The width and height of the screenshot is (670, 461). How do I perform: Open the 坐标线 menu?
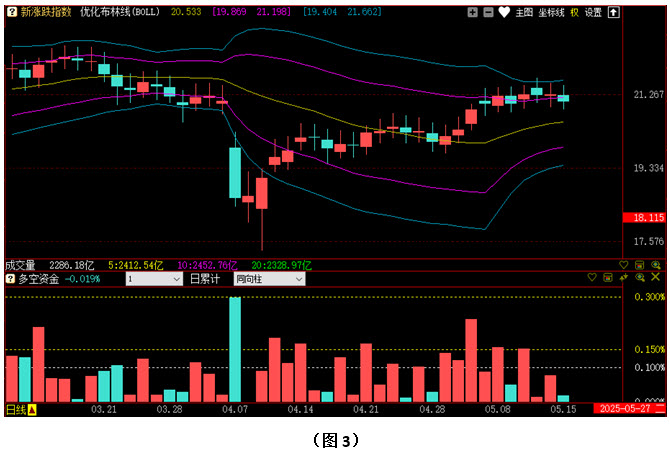click(x=551, y=12)
